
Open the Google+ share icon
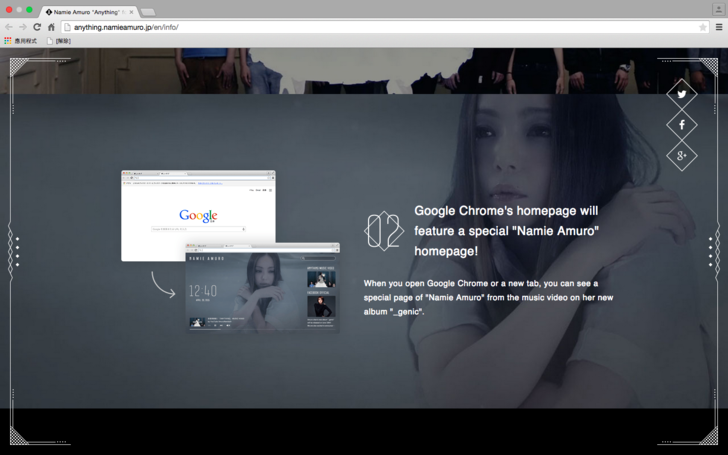[682, 155]
